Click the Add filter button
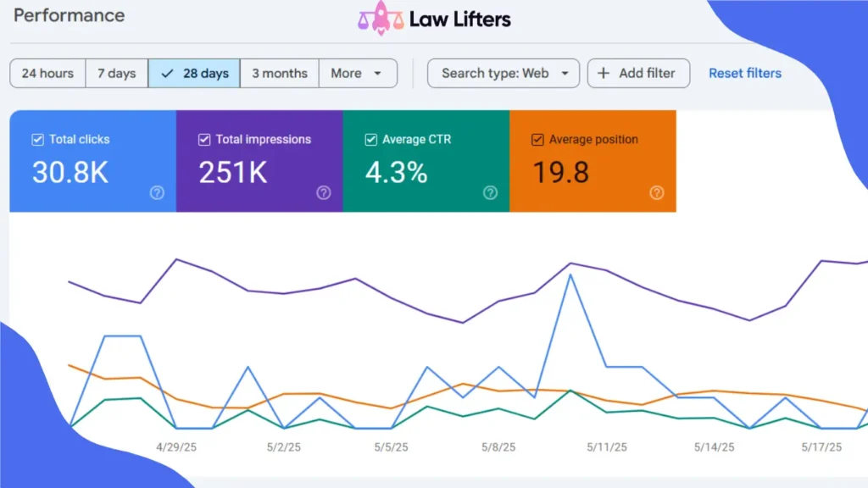The width and height of the screenshot is (868, 488). [x=639, y=73]
